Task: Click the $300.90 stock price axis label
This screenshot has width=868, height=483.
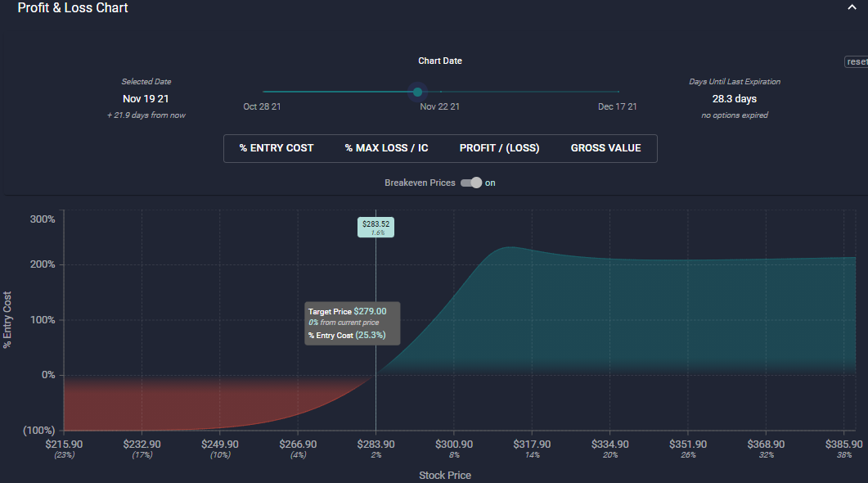Action: 454,444
